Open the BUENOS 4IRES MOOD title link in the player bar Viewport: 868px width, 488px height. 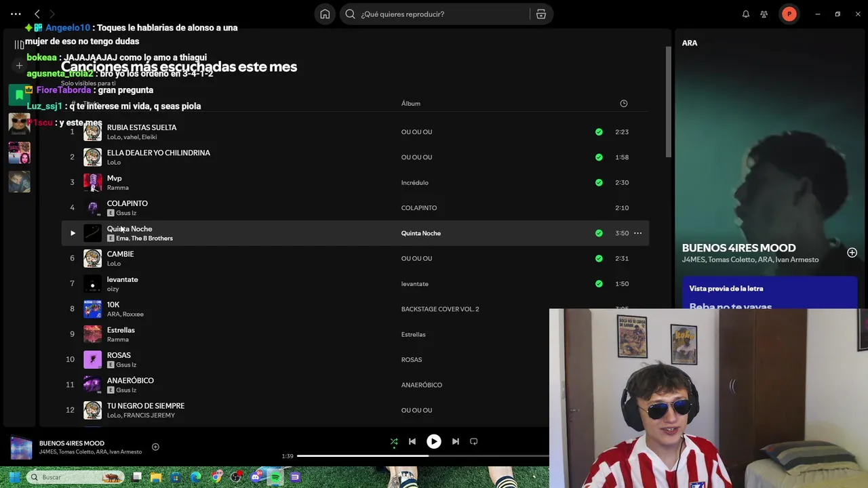click(x=72, y=443)
